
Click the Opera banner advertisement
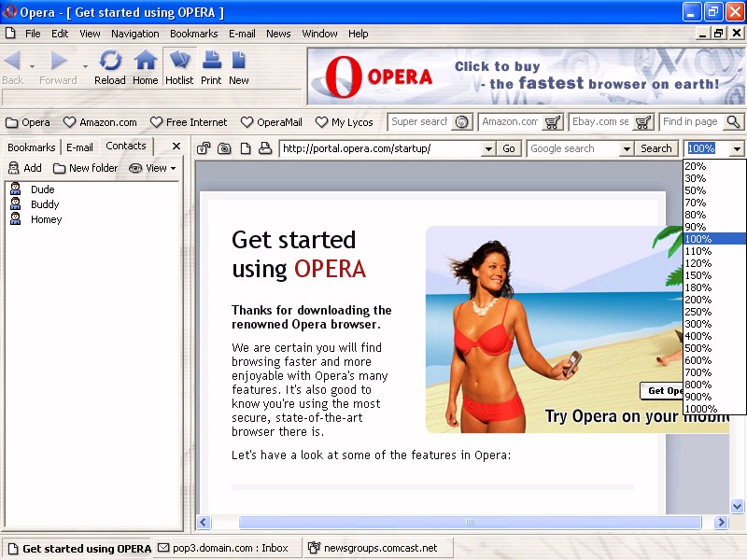526,77
